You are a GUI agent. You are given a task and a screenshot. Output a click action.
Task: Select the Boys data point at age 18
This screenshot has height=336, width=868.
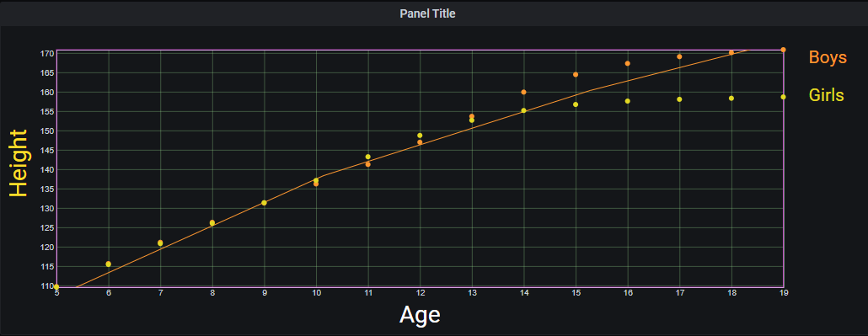(x=731, y=52)
